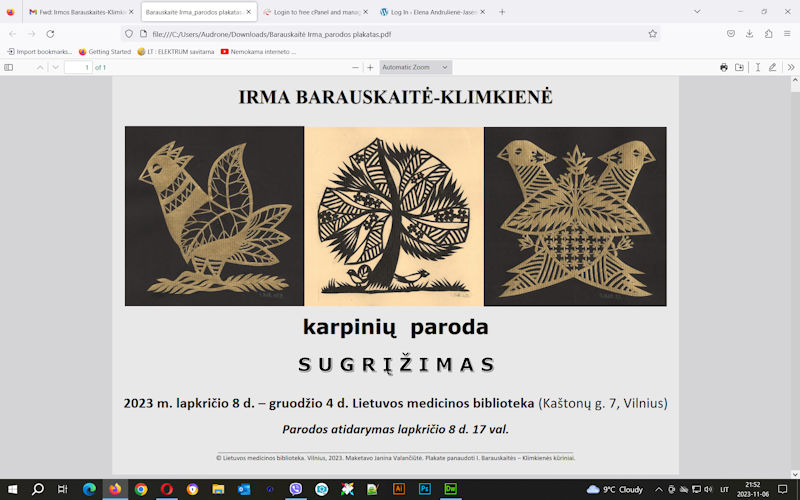Launch Microsoft Edge from the taskbar
Screen dimensions: 800x500
coord(89,489)
